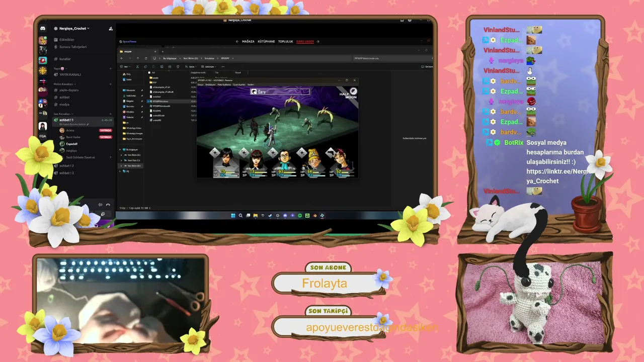Select the PPSSPPWindows file in the list
644x362 pixels.
click(161, 101)
